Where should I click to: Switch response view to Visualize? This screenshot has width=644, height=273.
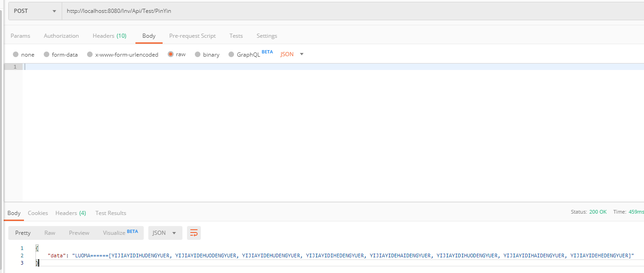pyautogui.click(x=120, y=232)
